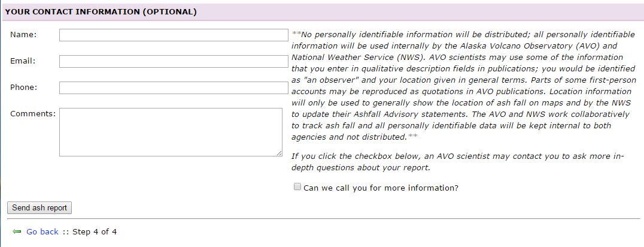Click the 'If you click the checkbox below' paragraph
The height and width of the screenshot is (247, 644).
[457, 162]
